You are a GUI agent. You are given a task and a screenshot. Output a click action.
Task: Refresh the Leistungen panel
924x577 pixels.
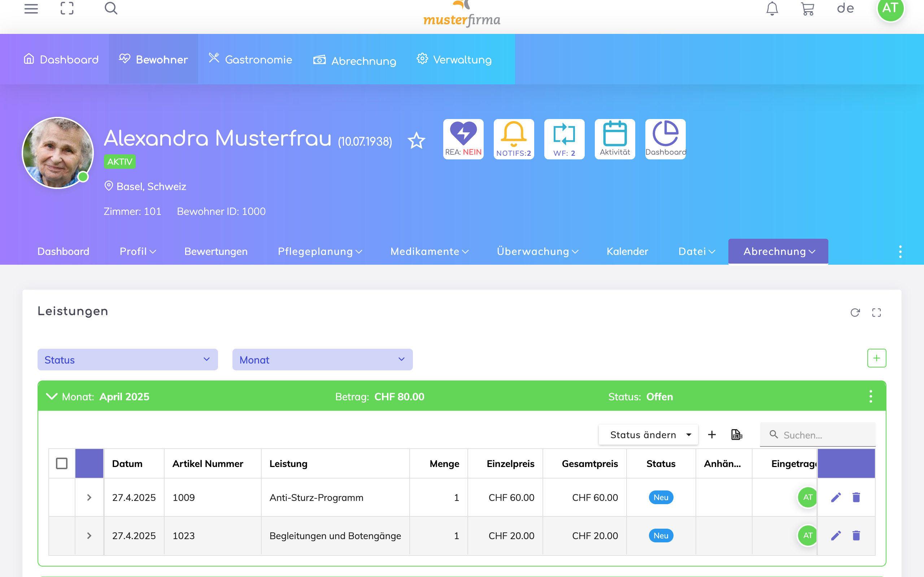pos(855,313)
